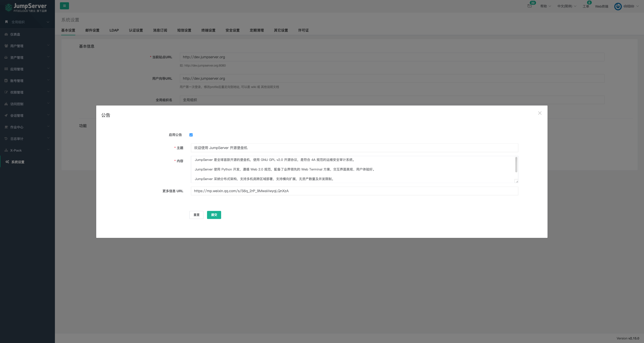Click the 提交 submit button

tap(214, 215)
